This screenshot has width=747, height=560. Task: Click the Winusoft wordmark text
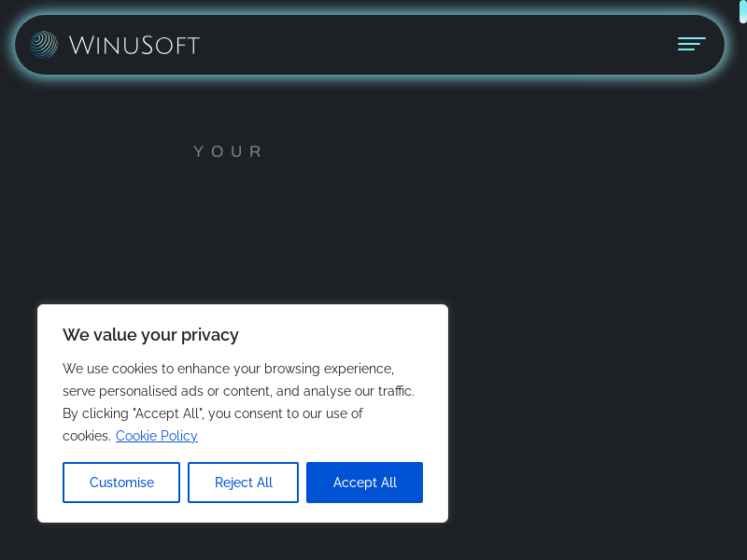pos(134,45)
